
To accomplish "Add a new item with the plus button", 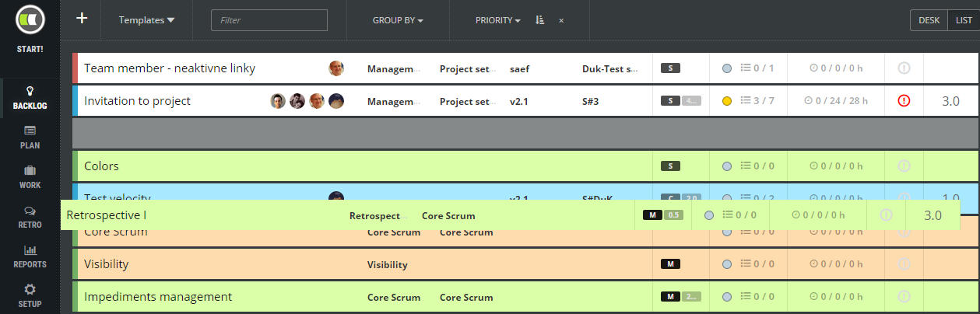I will click(82, 19).
